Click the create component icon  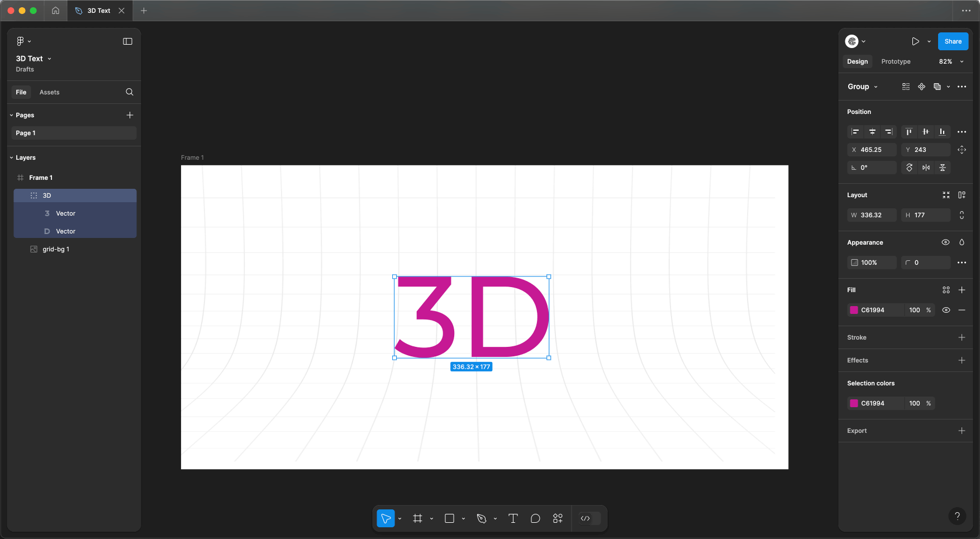click(x=921, y=87)
